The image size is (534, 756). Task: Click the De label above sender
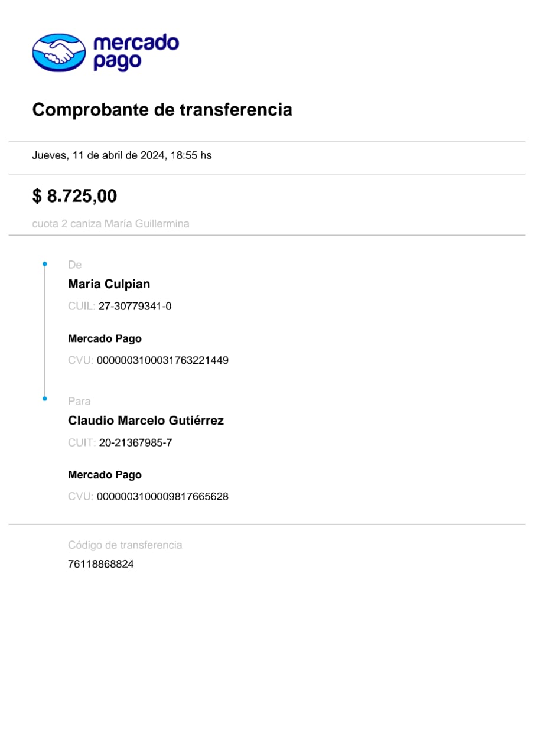[74, 265]
